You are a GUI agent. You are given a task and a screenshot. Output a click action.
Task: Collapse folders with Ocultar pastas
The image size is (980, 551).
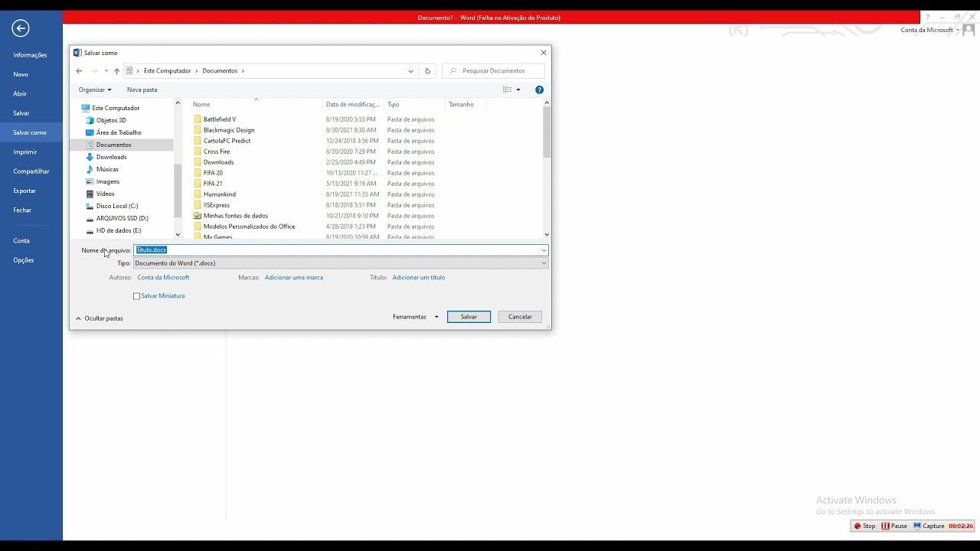click(x=100, y=318)
